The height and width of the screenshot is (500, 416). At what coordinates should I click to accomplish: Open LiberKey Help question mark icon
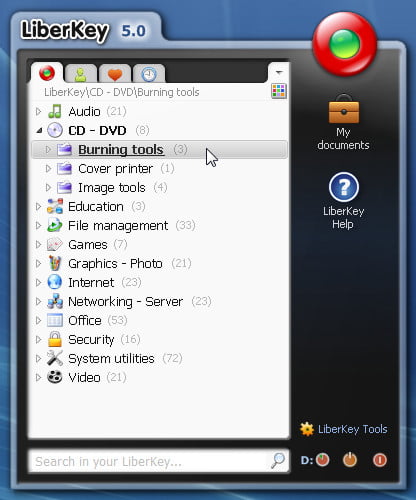pyautogui.click(x=344, y=187)
